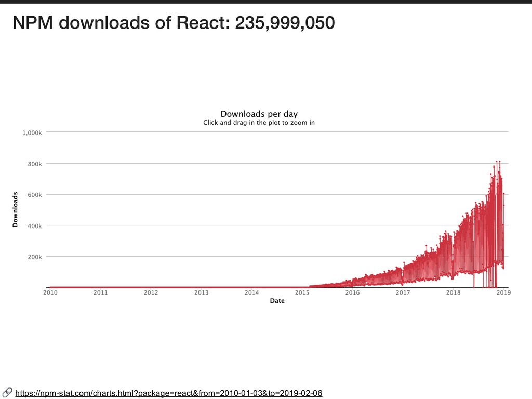
Task: Click the 2018 x-axis label
Action: (453, 292)
